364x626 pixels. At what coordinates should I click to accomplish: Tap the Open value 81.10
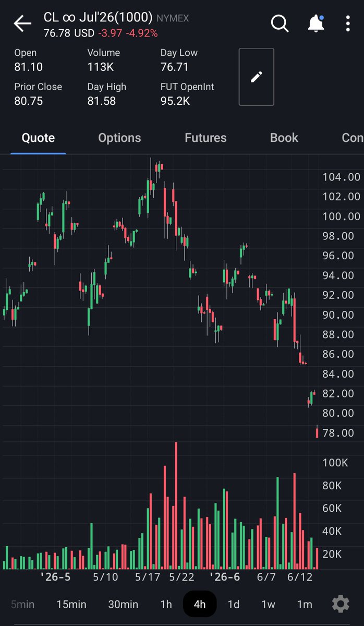point(28,67)
